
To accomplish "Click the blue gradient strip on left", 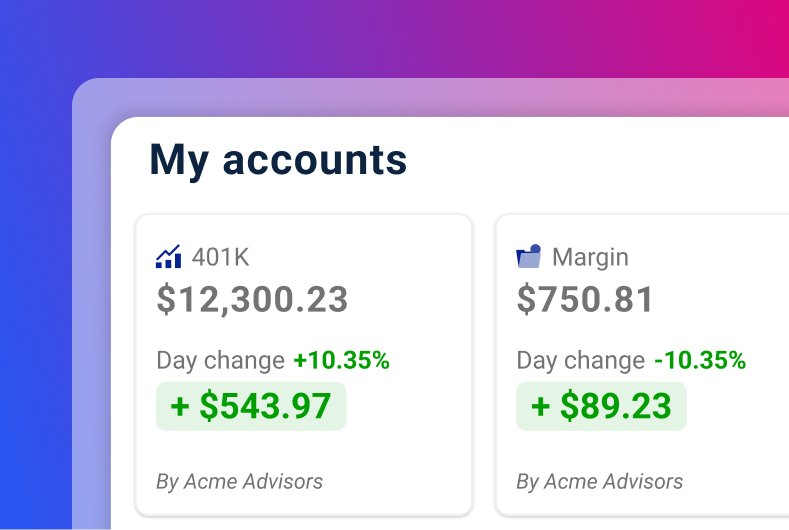I will click(x=35, y=302).
